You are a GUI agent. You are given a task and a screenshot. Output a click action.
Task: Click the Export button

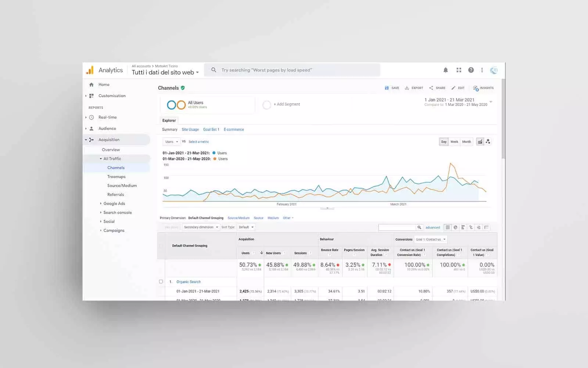[414, 88]
